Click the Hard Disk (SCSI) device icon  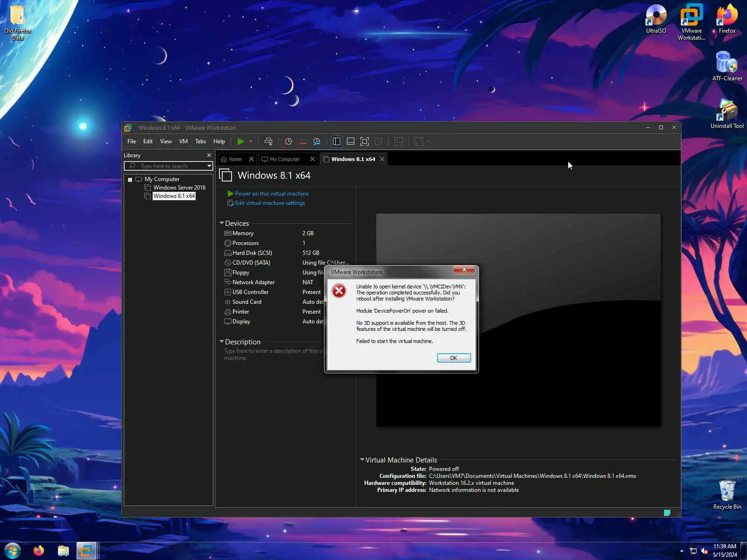tap(228, 253)
